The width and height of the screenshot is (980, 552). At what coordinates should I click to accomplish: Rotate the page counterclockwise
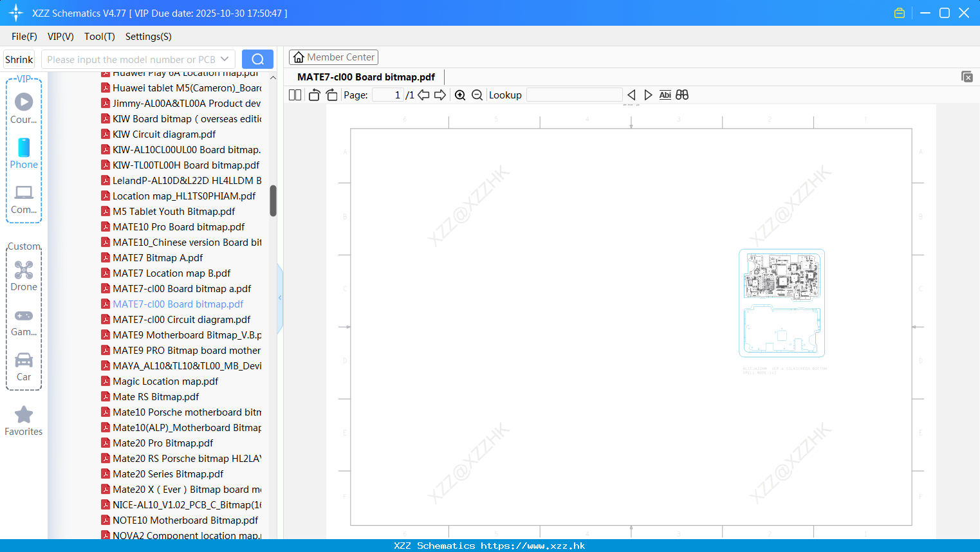pyautogui.click(x=314, y=95)
